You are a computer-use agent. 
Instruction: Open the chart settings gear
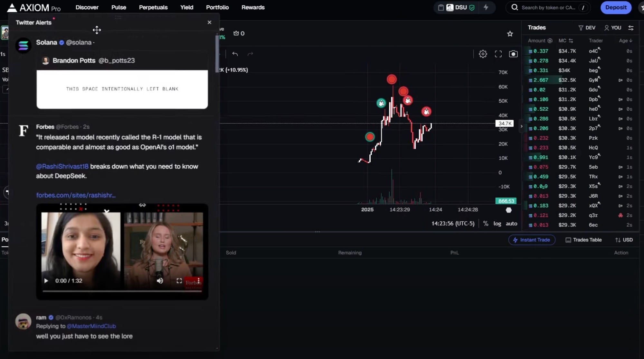click(483, 54)
